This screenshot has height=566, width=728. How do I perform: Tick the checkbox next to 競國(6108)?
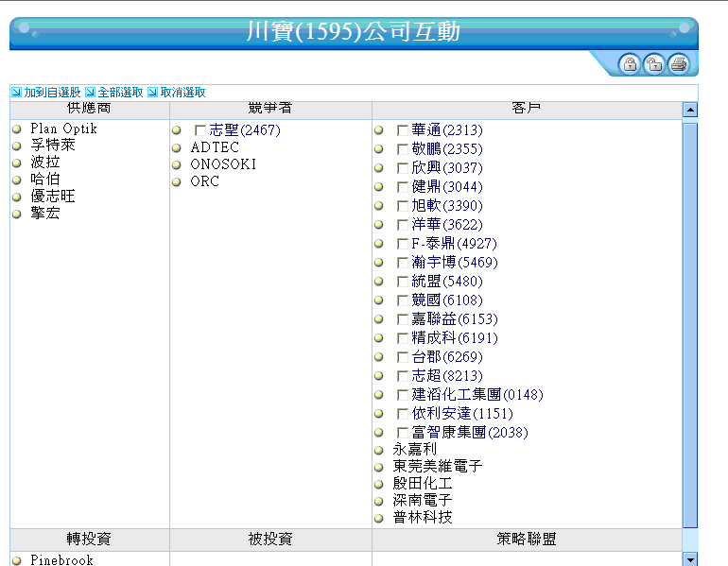coord(403,300)
